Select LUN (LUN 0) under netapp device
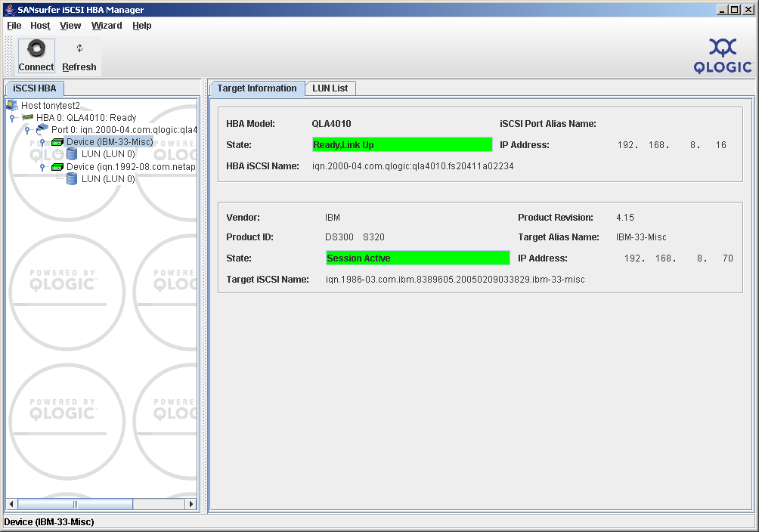This screenshot has width=759, height=532. pyautogui.click(x=108, y=179)
